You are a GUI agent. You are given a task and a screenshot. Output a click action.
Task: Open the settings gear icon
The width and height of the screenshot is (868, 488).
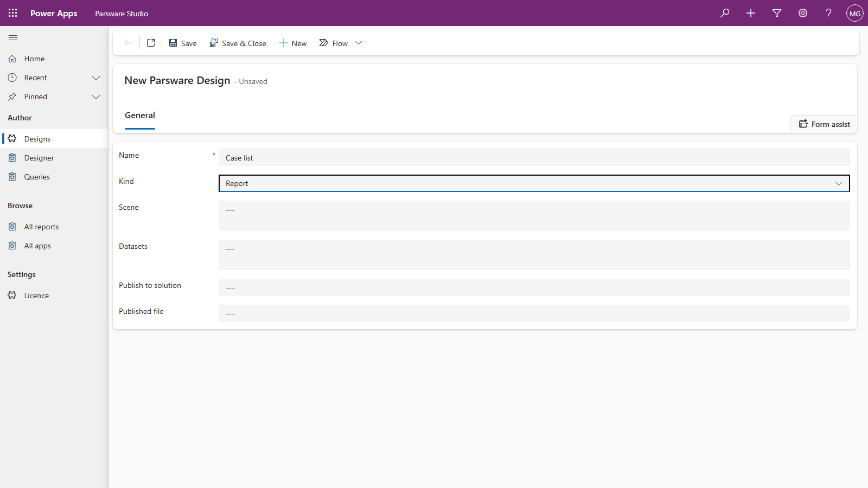(803, 13)
